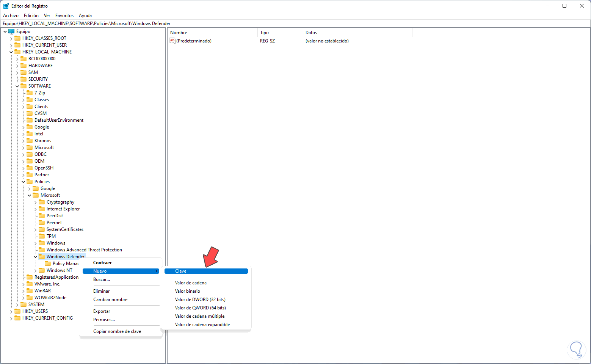Expand the HKEY_CURRENT_CONFIG hive

[11, 318]
